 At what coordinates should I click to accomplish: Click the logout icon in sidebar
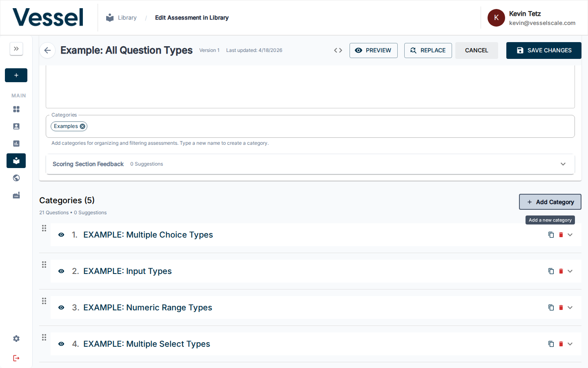pyautogui.click(x=16, y=358)
